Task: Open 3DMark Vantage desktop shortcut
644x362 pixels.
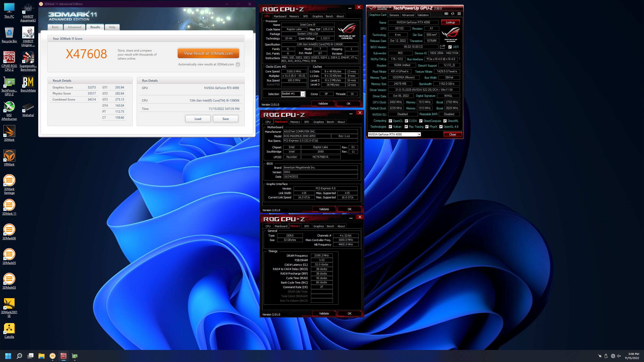Action: (x=9, y=184)
